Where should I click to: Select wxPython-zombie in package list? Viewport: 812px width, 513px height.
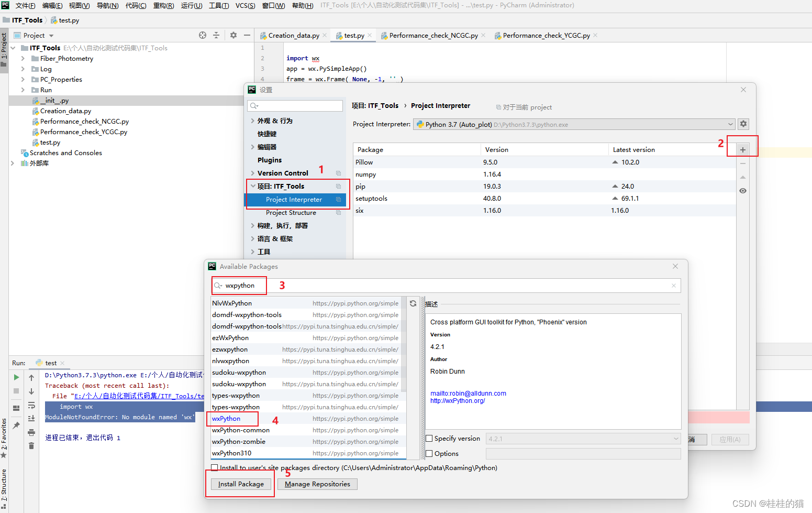[x=239, y=442]
